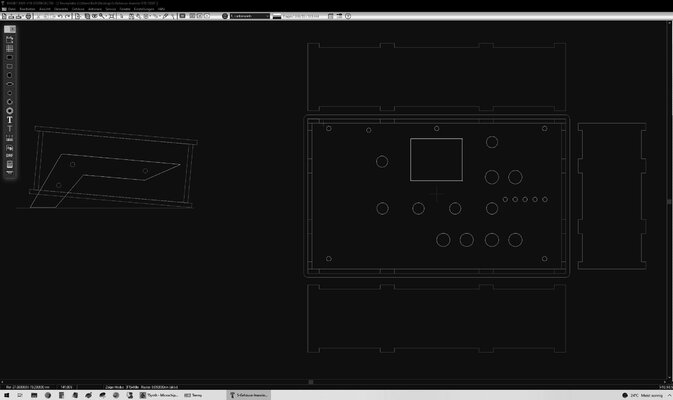Expand the system tray hidden icons chevron
Viewport: 673px width, 400px height.
669,395
